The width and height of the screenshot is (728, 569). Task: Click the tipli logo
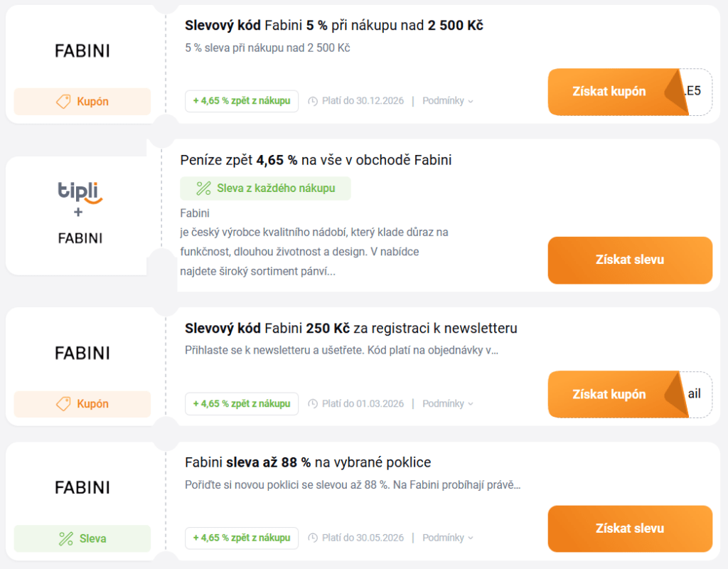pos(80,192)
